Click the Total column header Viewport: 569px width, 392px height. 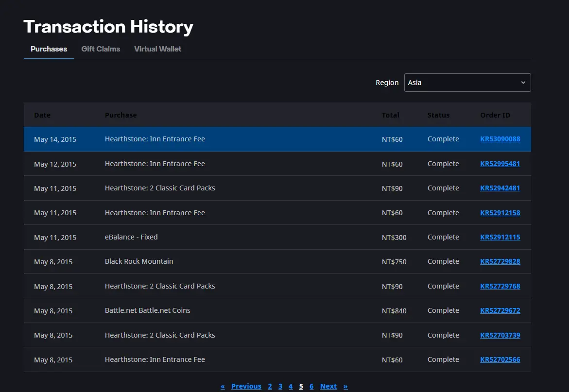tap(391, 115)
